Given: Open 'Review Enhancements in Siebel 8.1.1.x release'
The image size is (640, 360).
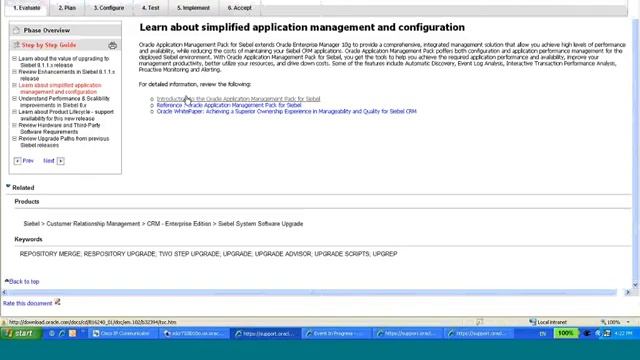Looking at the screenshot, I should [67, 75].
